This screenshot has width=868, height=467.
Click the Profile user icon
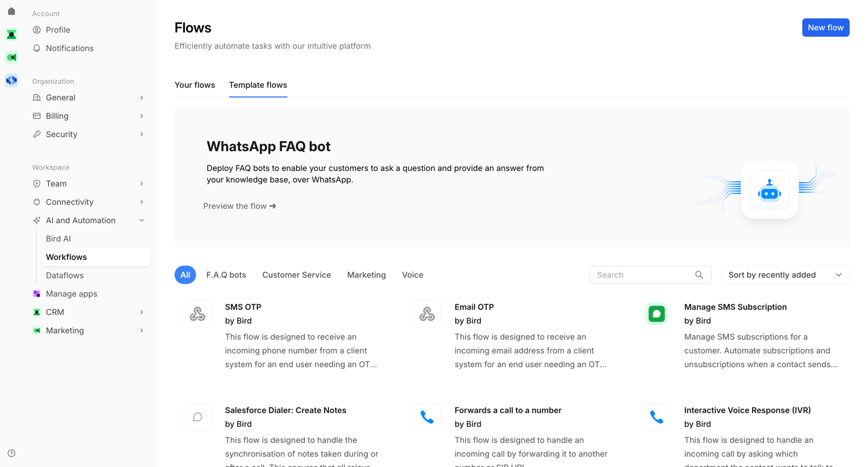(37, 30)
